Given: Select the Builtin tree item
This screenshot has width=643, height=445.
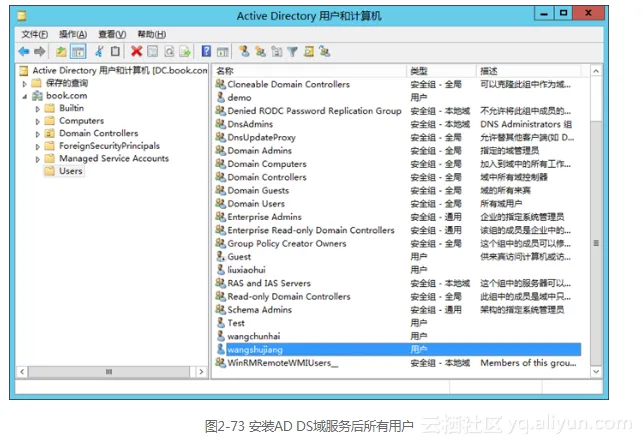Looking at the screenshot, I should 71,108.
